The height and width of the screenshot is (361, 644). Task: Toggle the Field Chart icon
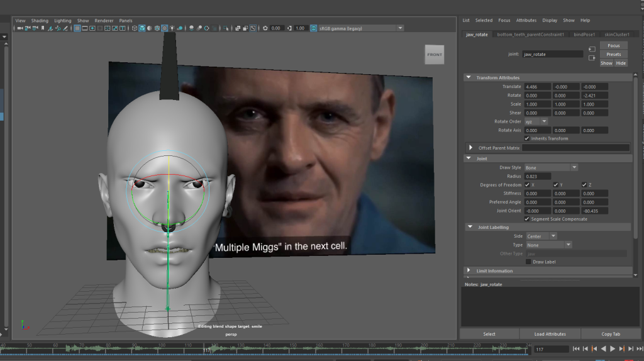[x=108, y=28]
